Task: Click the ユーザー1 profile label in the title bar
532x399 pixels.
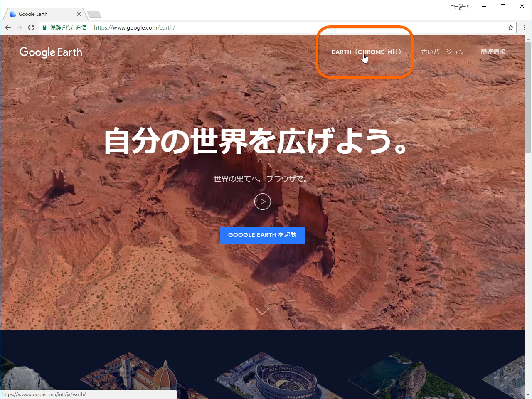Action: [x=459, y=7]
